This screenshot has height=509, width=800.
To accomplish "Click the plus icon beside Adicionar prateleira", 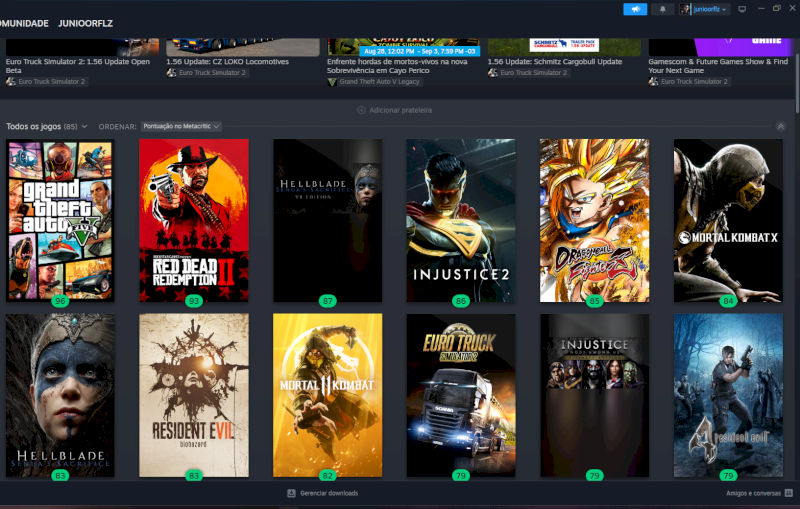I will (362, 110).
